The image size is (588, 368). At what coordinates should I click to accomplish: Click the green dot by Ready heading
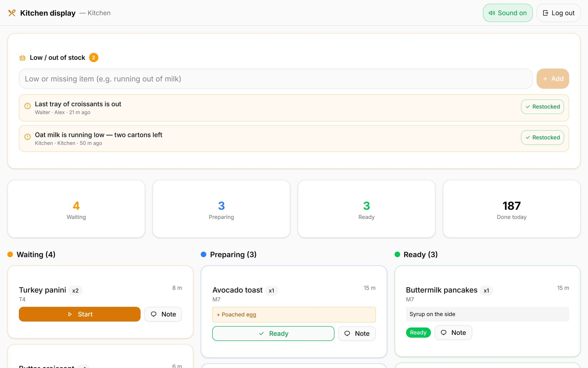[x=397, y=254]
